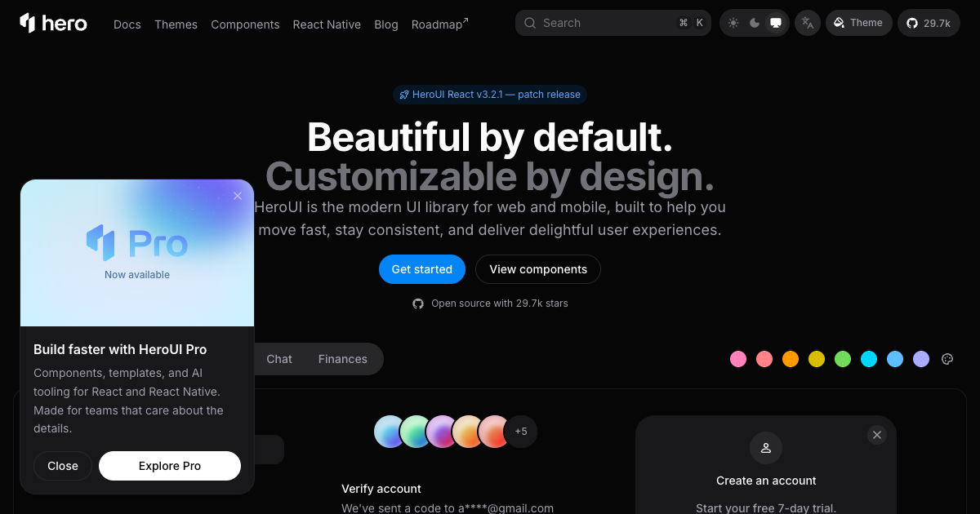This screenshot has height=514, width=980.
Task: Open HeroUI React v3.2.1 patch release badge
Action: click(490, 95)
